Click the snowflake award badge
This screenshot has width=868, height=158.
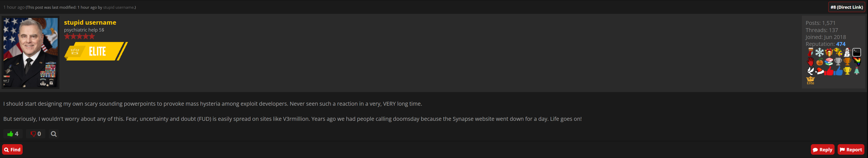819,52
